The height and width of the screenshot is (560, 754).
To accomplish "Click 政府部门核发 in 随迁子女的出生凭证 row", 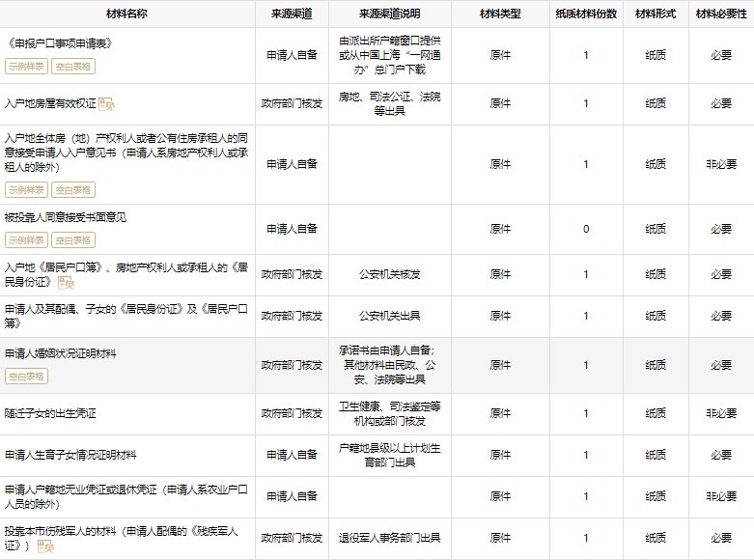I will point(292,413).
